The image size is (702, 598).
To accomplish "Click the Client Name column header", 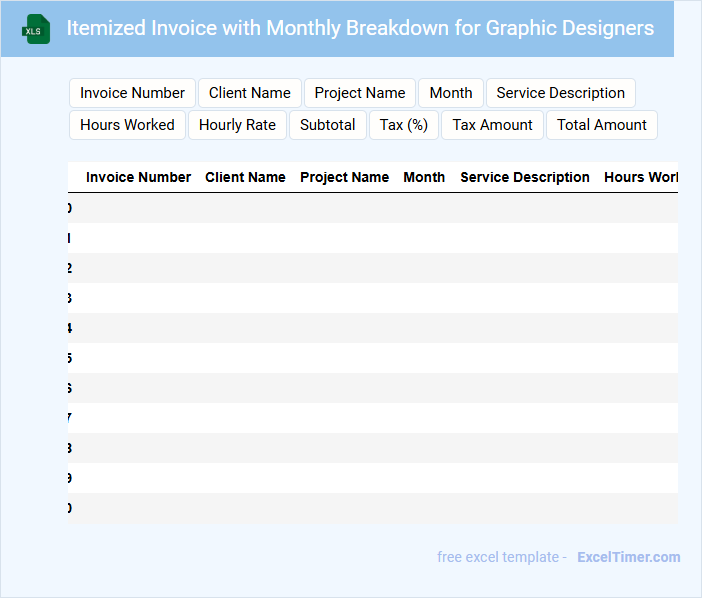I will tap(245, 177).
